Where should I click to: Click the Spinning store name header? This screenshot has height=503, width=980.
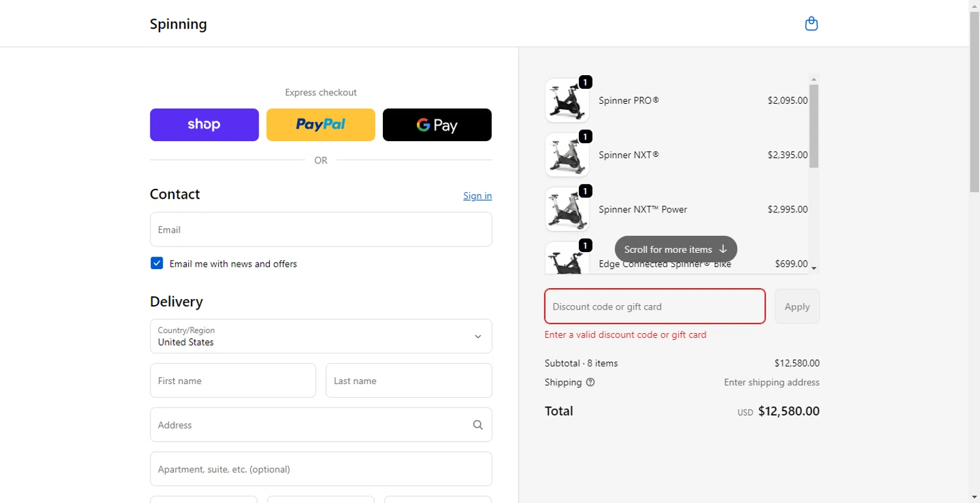[178, 24]
